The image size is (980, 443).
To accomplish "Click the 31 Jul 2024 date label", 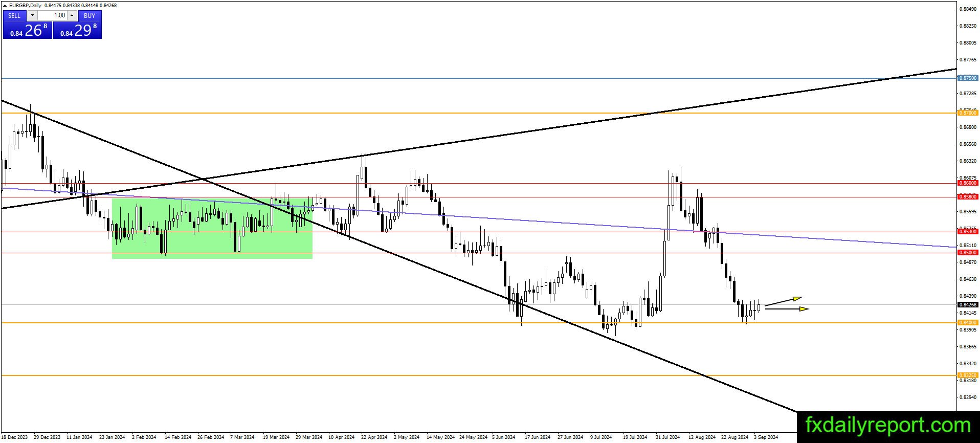I will tap(668, 437).
